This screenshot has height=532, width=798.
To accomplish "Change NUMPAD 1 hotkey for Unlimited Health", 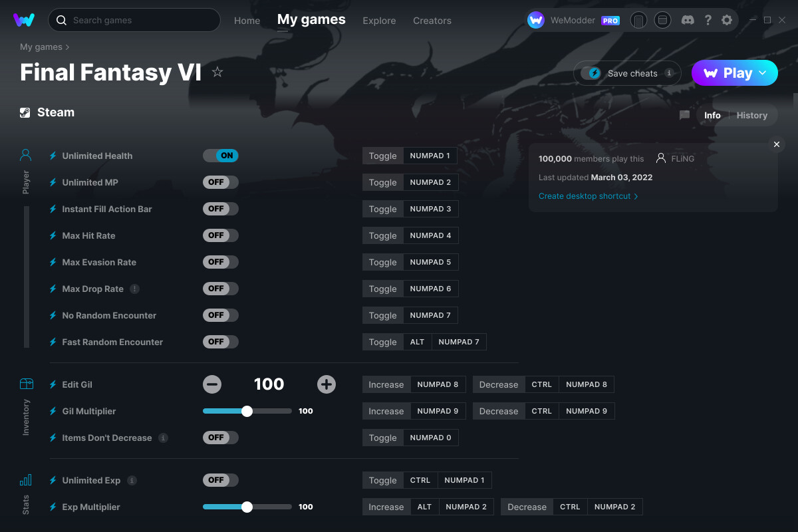I will 430,156.
